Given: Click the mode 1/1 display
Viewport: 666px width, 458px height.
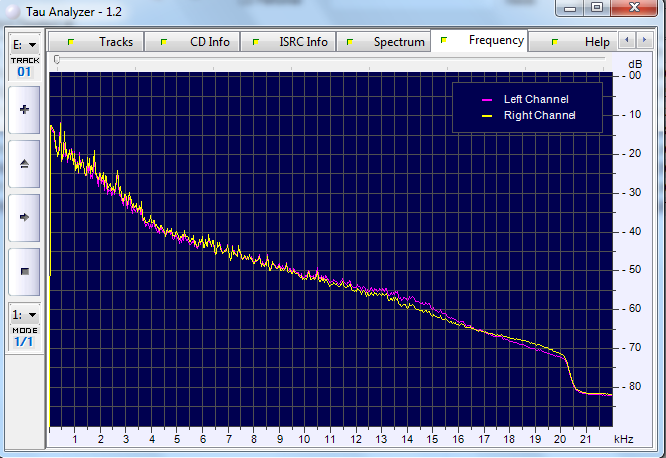Looking at the screenshot, I should click(x=24, y=342).
